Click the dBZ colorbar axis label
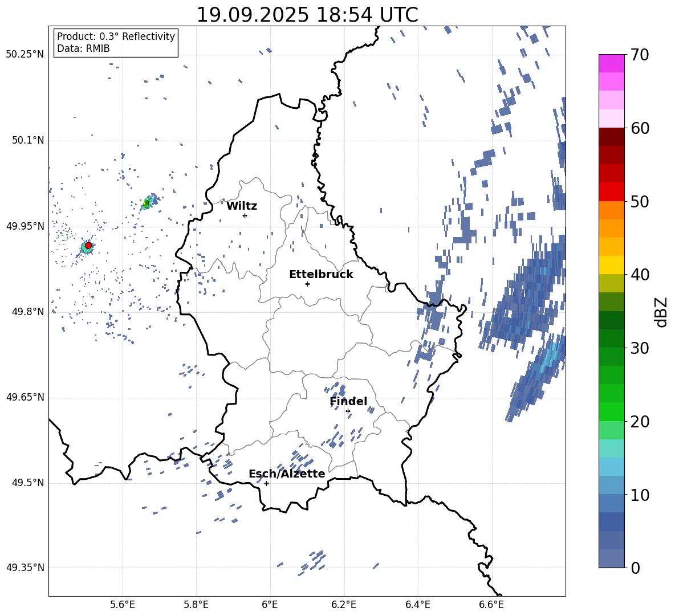 [x=661, y=312]
